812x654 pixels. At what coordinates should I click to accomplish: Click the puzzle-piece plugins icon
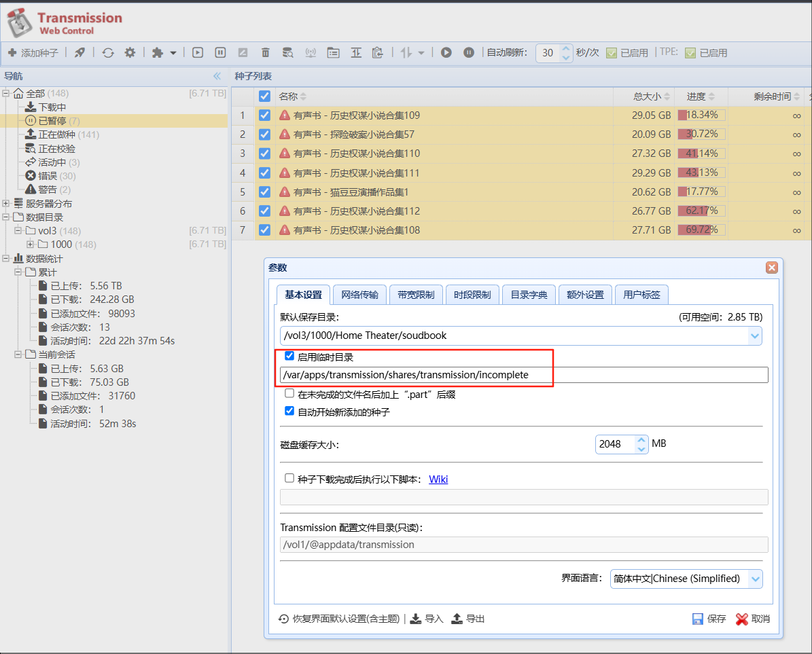point(158,53)
